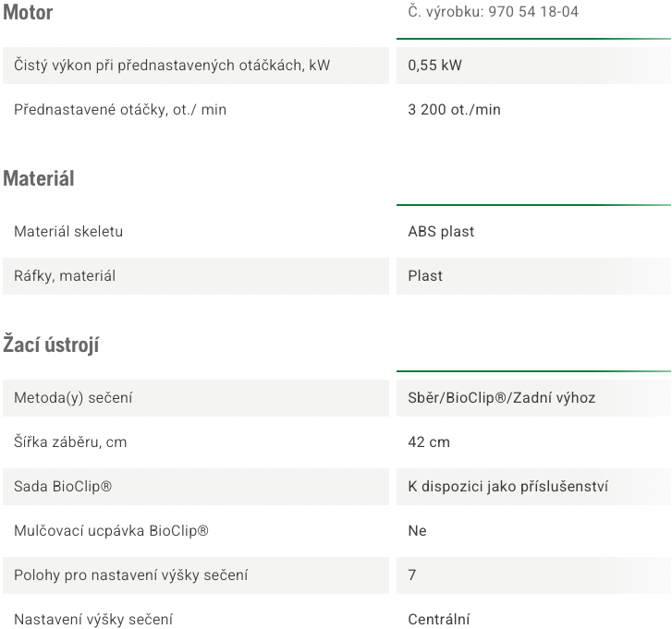Select the ABS plast value

click(441, 231)
